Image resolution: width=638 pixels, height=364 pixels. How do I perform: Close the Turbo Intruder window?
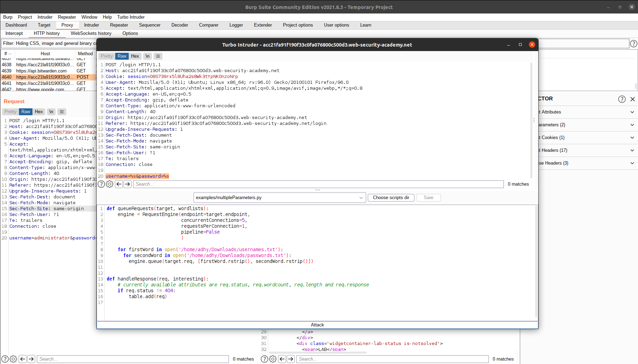click(x=532, y=45)
